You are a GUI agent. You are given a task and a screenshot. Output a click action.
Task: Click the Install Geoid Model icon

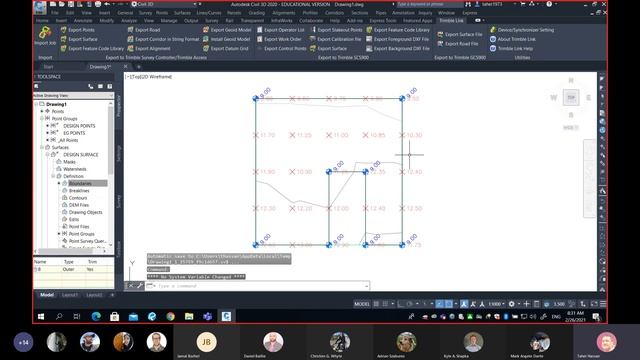coord(206,39)
